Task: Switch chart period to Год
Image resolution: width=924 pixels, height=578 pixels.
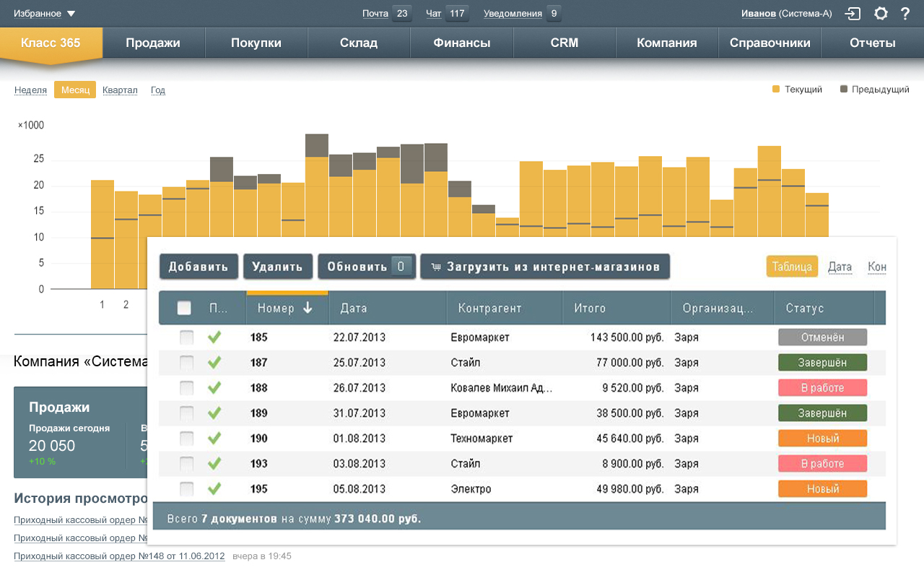Action: tap(158, 90)
